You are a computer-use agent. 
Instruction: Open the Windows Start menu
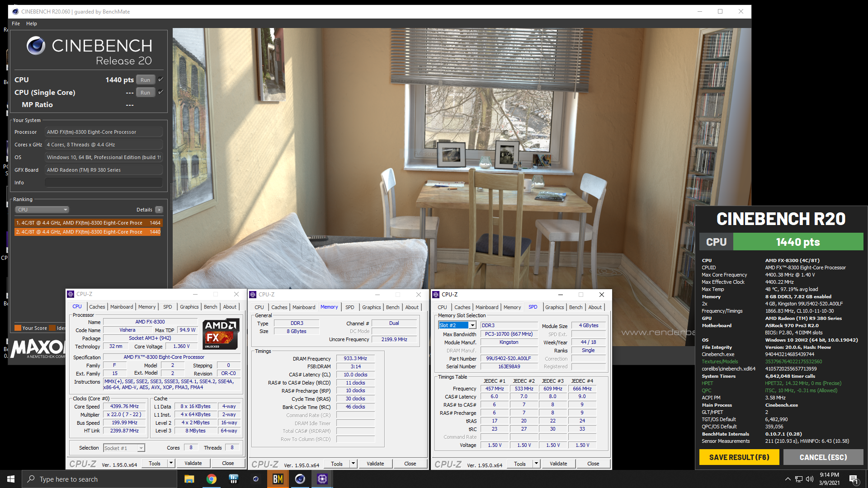click(11, 479)
